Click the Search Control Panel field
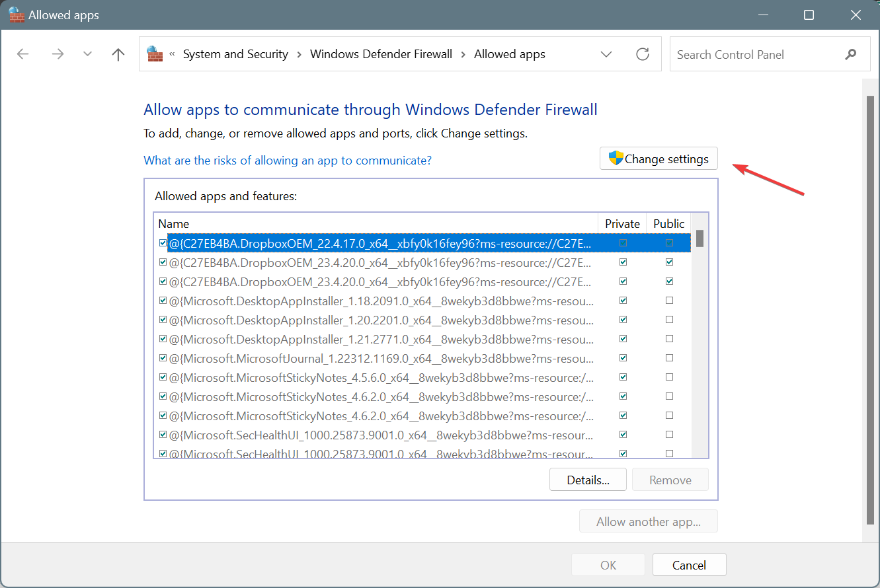This screenshot has width=880, height=588. pyautogui.click(x=754, y=54)
